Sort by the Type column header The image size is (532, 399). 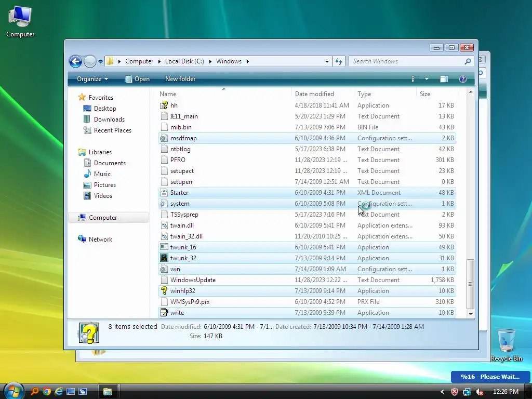click(385, 94)
